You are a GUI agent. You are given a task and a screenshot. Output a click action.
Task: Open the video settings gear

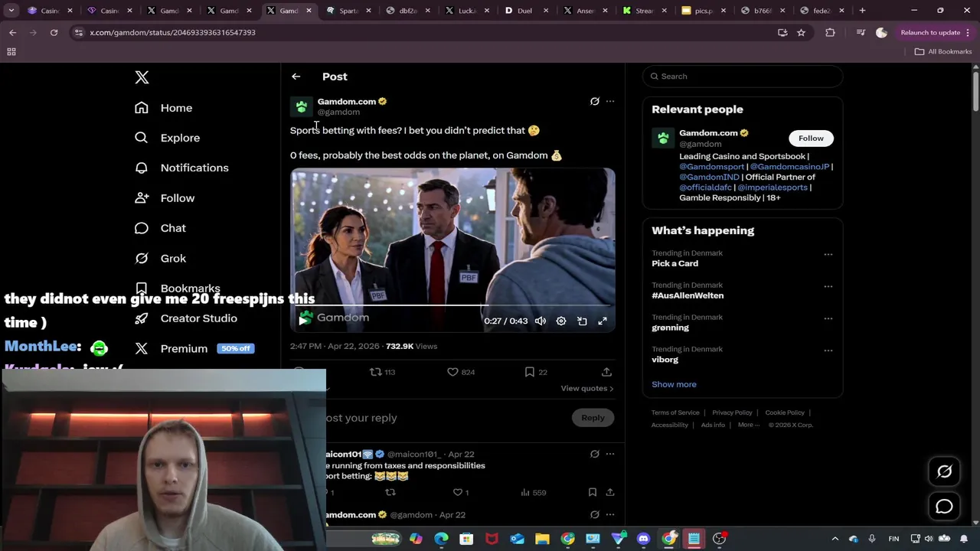click(x=561, y=321)
